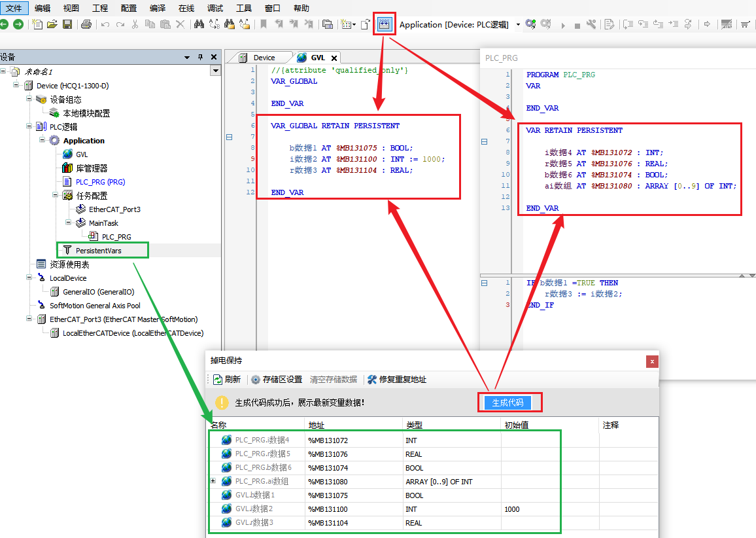Click the binoculars Find icon
Viewport: 756px width, 538px height.
coord(199,25)
